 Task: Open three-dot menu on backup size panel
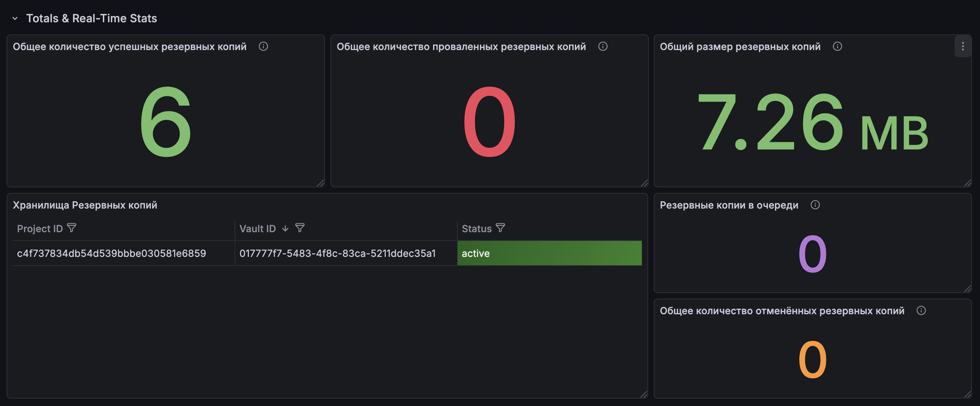point(963,47)
